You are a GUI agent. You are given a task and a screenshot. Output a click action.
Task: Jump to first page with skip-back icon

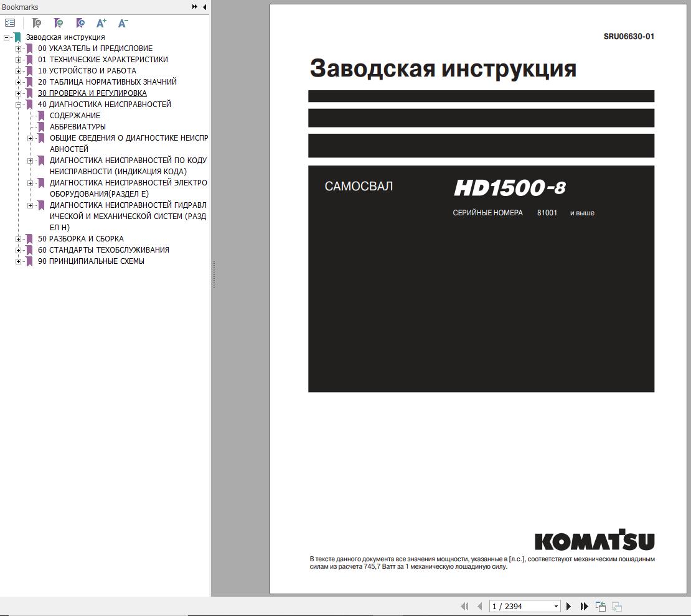click(x=463, y=605)
